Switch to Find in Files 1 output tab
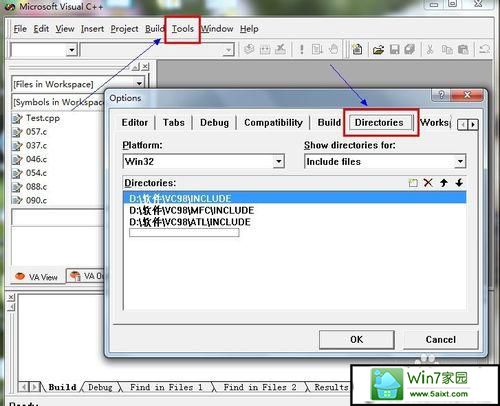The image size is (500, 406). tap(166, 387)
